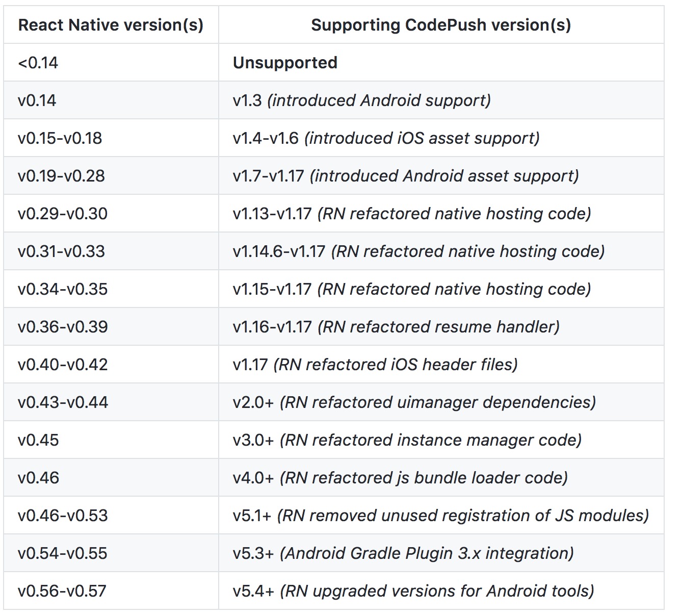Click the 'v1.15-v1.17' native hosting code cell
The image size is (681, 616).
(x=441, y=289)
